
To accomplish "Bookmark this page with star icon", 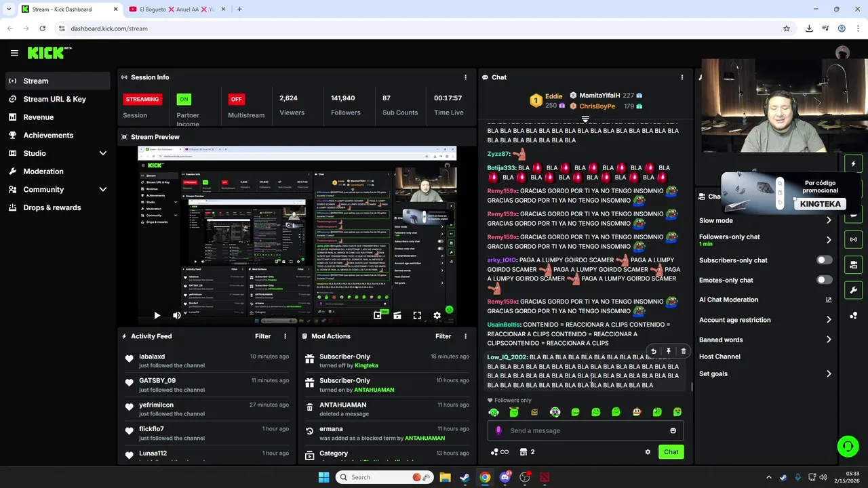I will point(787,28).
